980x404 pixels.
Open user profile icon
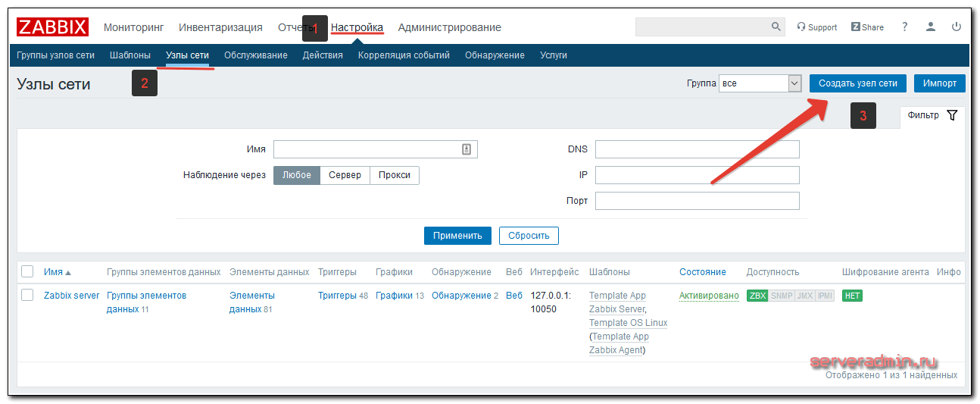click(931, 27)
